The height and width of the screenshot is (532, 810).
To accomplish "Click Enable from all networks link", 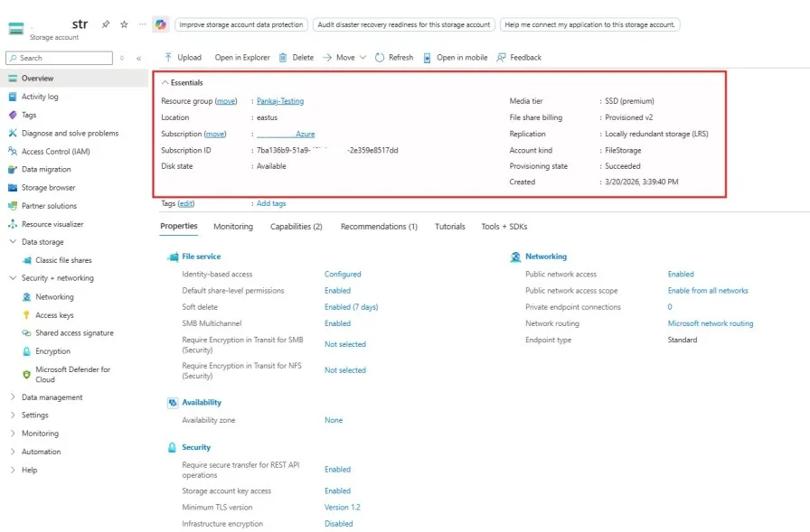I will (708, 291).
